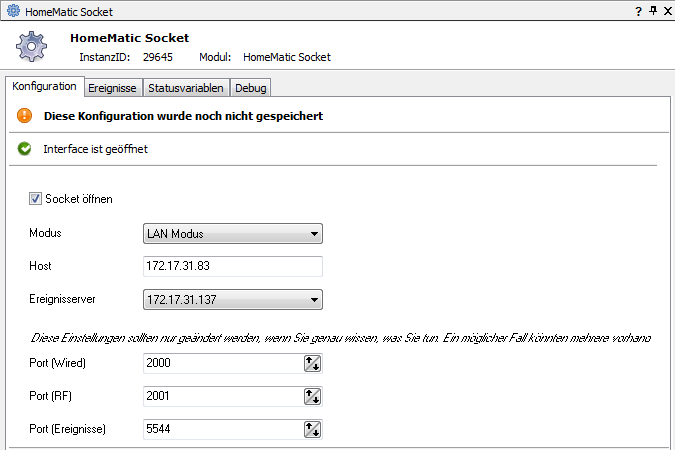
Task: Click the pin panel icon
Action: (652, 11)
